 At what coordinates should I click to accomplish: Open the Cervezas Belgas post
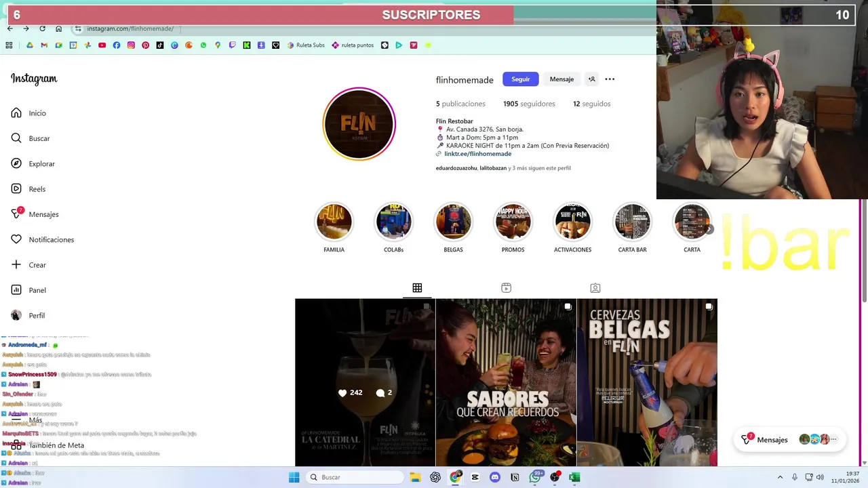coord(647,382)
